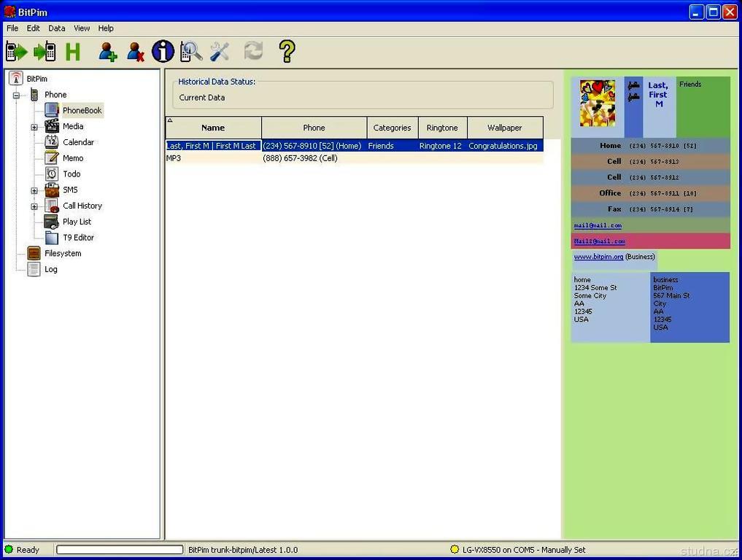Click the yellow question mark Help icon

287,52
